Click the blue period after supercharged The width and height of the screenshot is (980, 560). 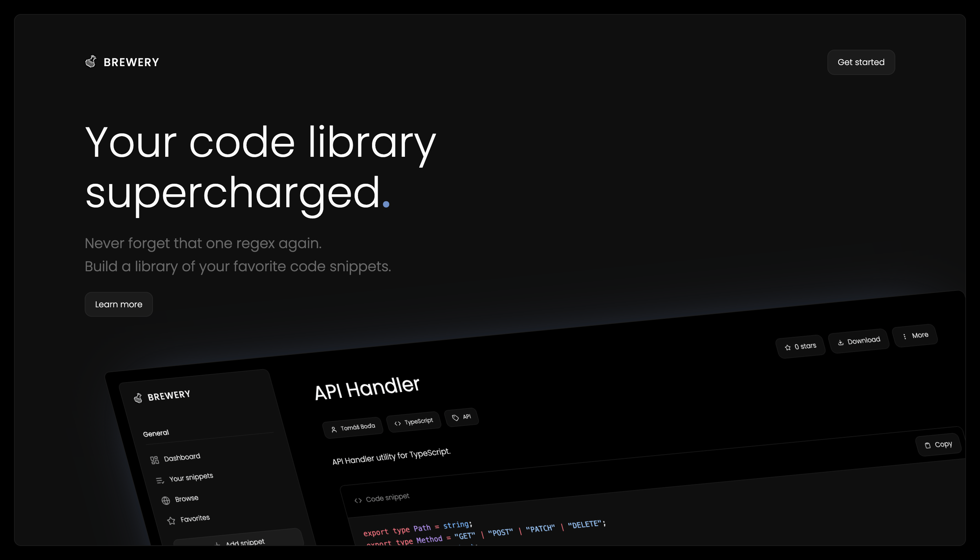point(386,204)
